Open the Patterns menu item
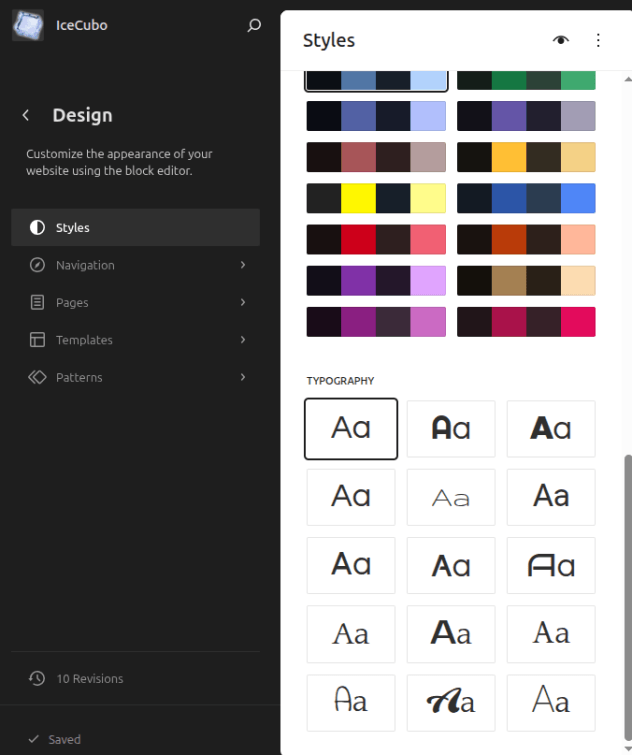The height and width of the screenshot is (755, 632). click(x=135, y=377)
